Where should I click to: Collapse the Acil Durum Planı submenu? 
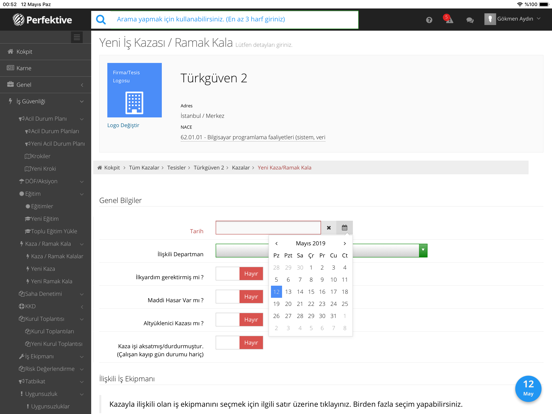click(51, 119)
